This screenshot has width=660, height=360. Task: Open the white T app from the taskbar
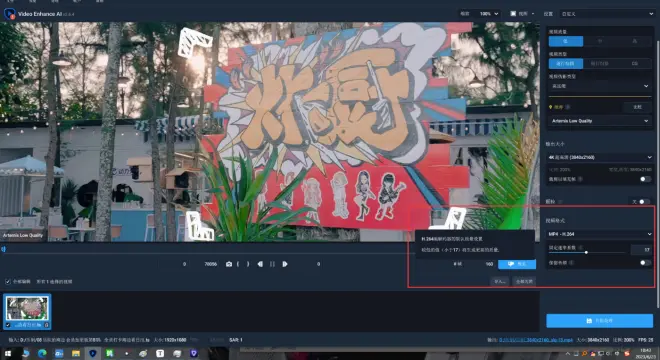pyautogui.click(x=160, y=354)
